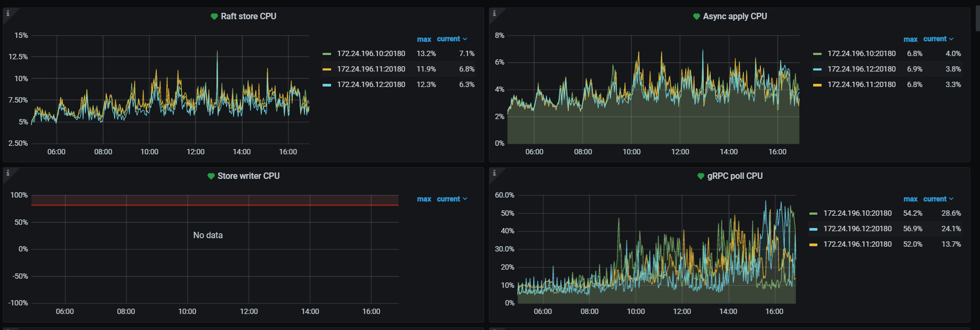Click the max header in Store writer CPU

pos(424,199)
